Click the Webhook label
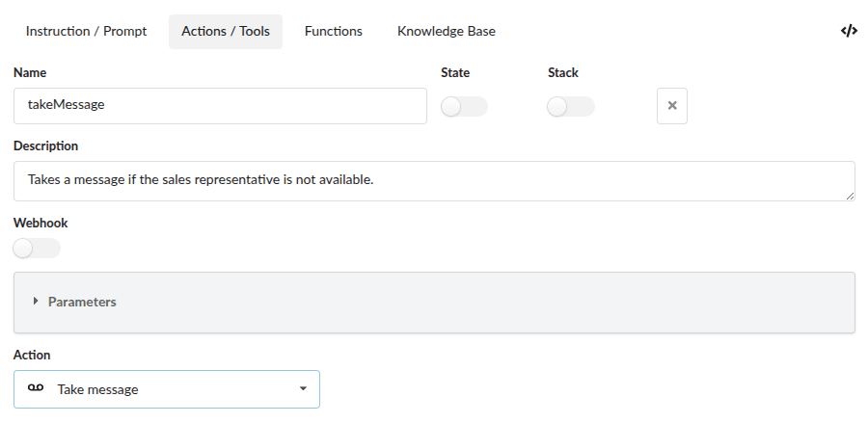 (41, 223)
